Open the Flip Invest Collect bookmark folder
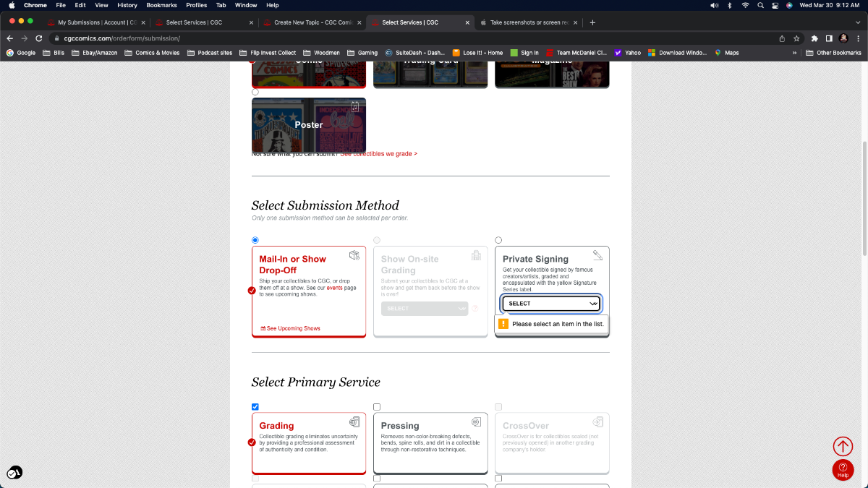 coord(268,53)
